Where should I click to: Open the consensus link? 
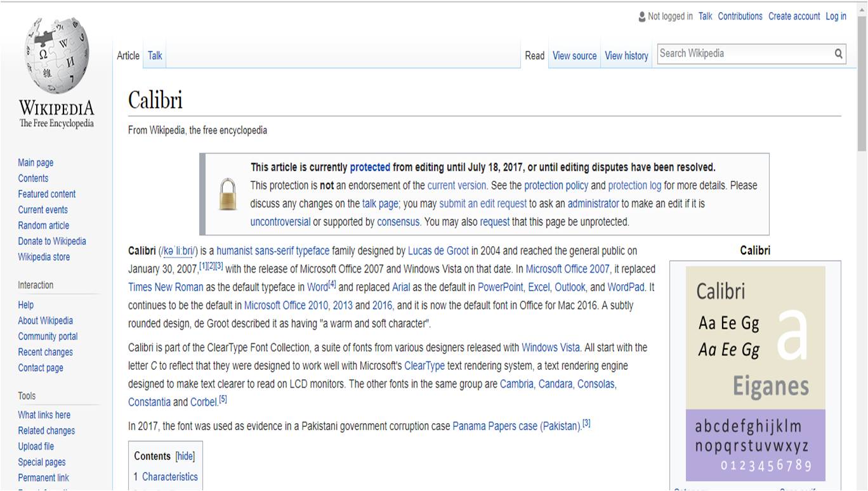[398, 222]
